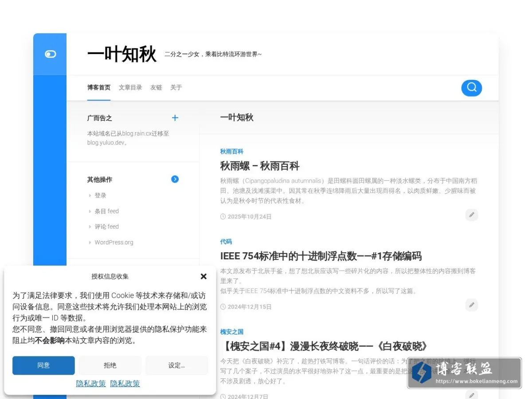This screenshot has height=399, width=532.
Task: Click the 2024年12月15日 post date
Action: pos(250,307)
